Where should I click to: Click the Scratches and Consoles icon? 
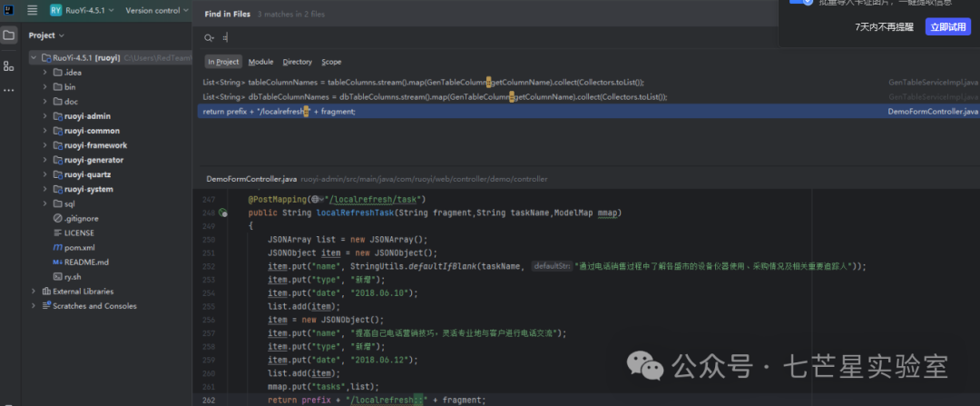click(46, 306)
